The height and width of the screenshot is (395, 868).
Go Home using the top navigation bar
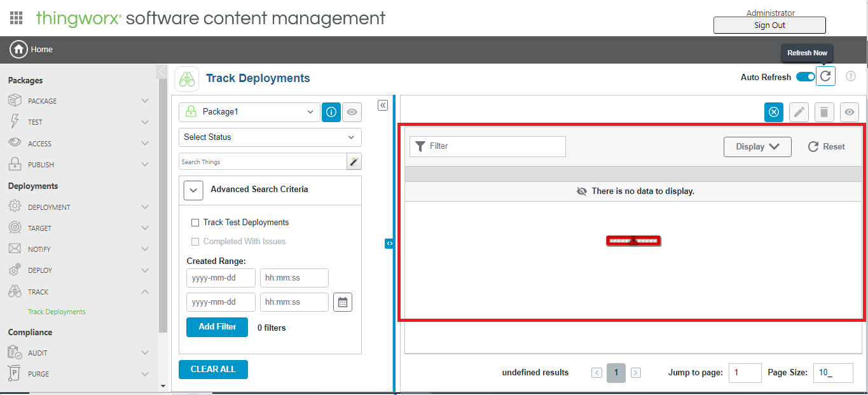(x=31, y=49)
